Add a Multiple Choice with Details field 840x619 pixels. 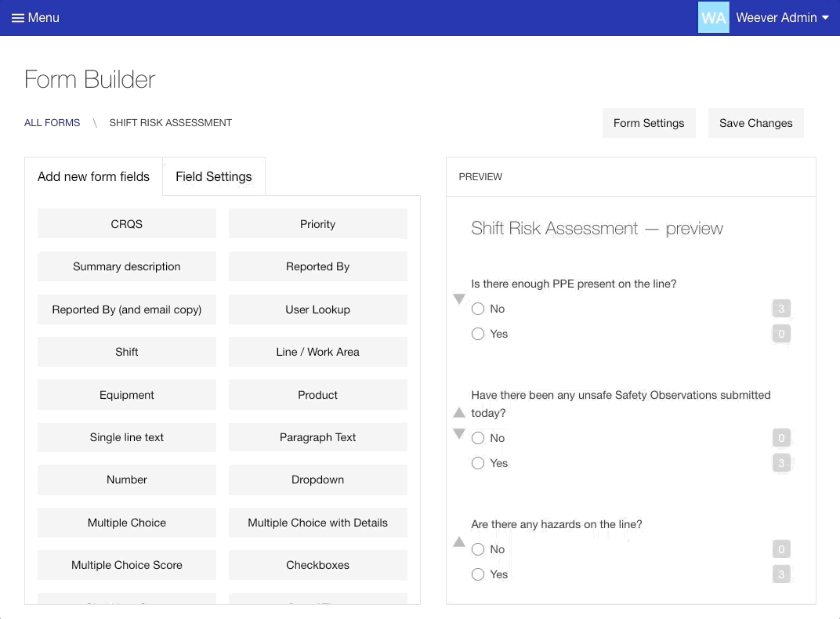[x=317, y=523]
